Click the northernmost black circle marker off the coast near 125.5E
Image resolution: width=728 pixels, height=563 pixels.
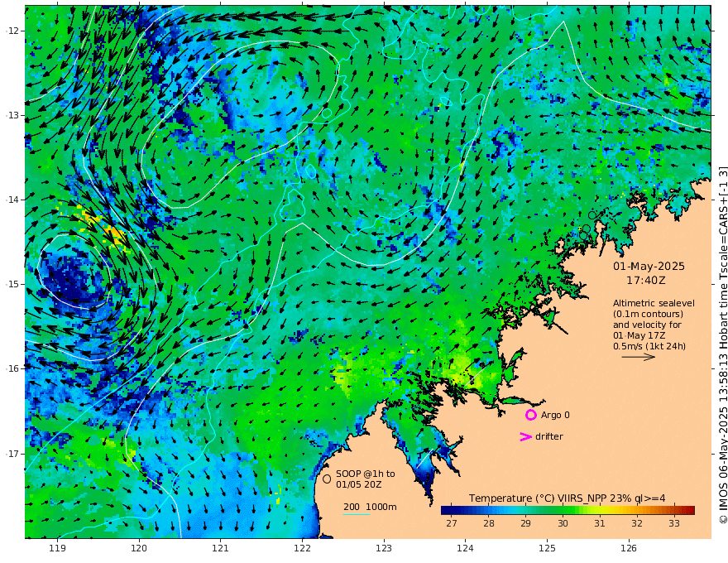point(592,215)
